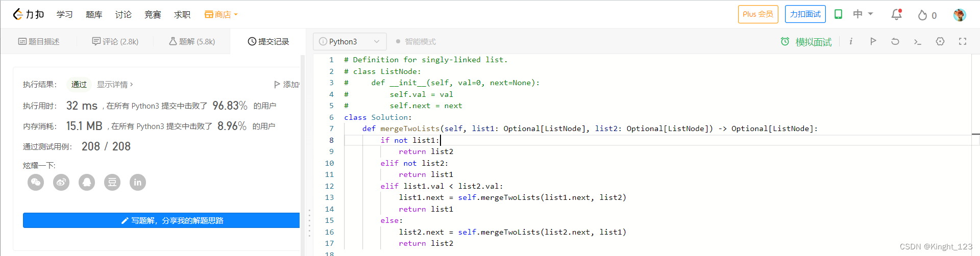The width and height of the screenshot is (980, 256).
Task: Click the editor info 'i' icon
Action: [x=851, y=41]
